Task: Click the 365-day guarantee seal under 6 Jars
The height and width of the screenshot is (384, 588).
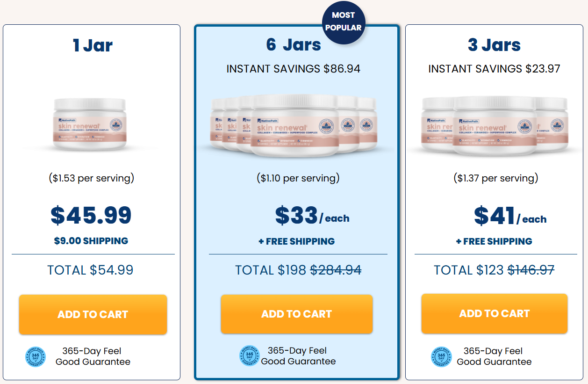Action: (250, 356)
